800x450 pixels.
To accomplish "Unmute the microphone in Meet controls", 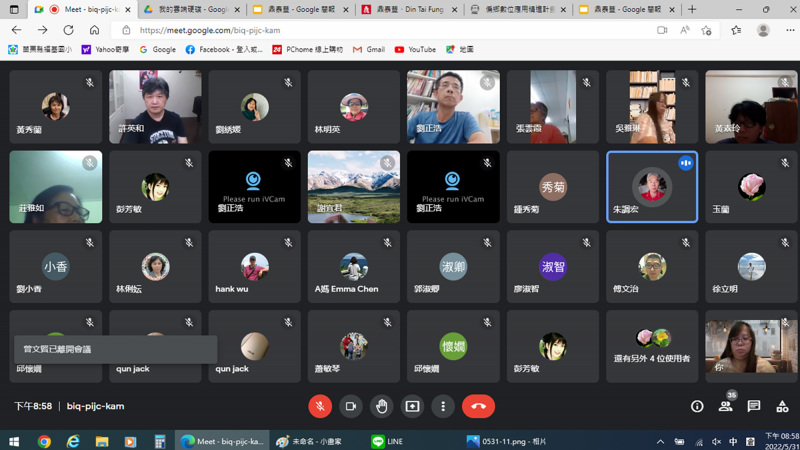I will coord(320,406).
